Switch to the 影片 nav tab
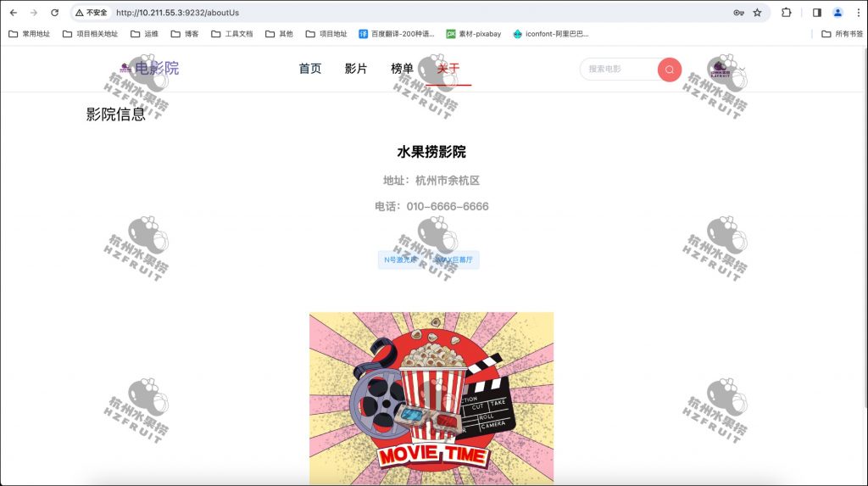Image resolution: width=868 pixels, height=486 pixels. coord(356,68)
